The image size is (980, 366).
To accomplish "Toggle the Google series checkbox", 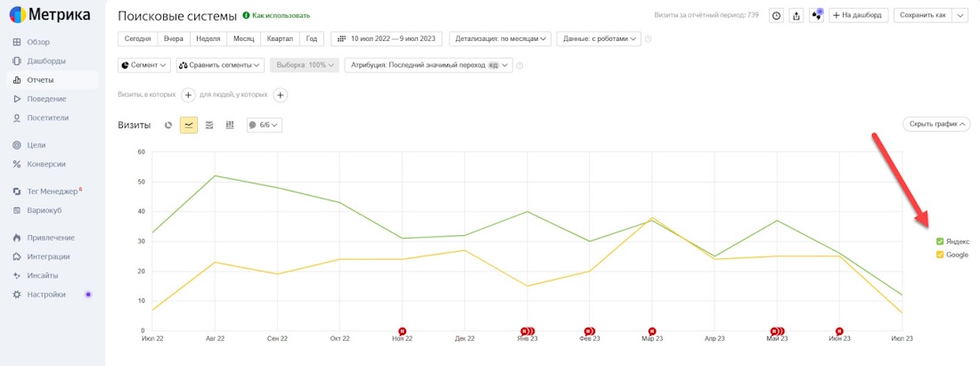I will tap(940, 255).
